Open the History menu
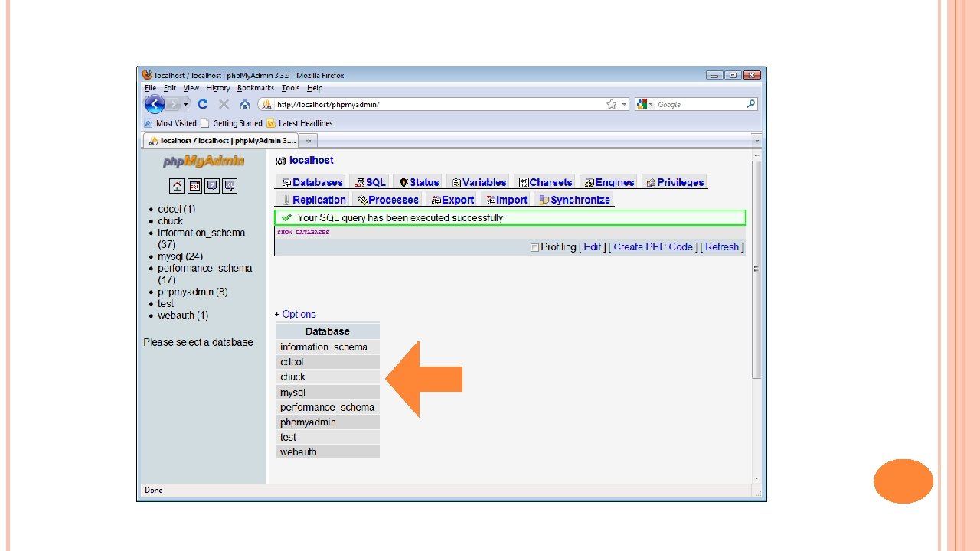Image resolution: width=980 pixels, height=551 pixels. pos(218,88)
